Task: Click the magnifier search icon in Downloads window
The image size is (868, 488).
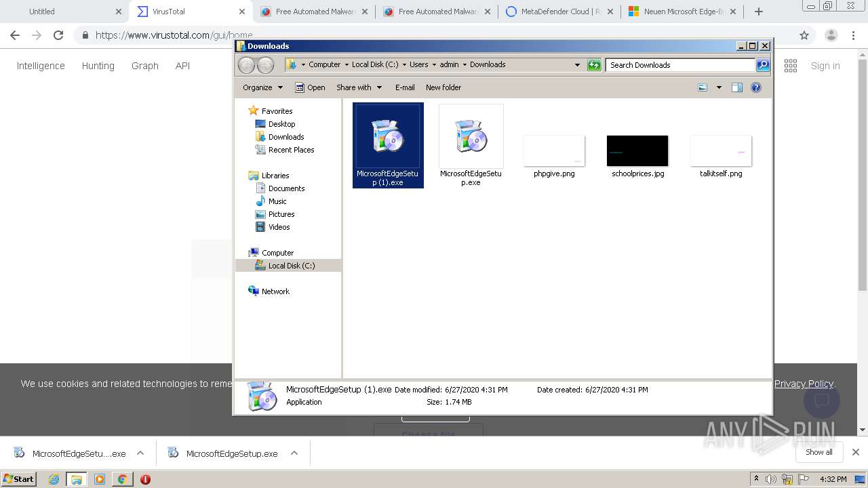Action: pos(763,65)
